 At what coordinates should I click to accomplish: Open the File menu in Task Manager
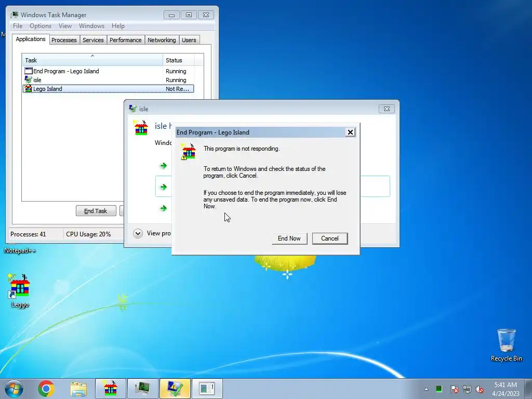(x=18, y=26)
